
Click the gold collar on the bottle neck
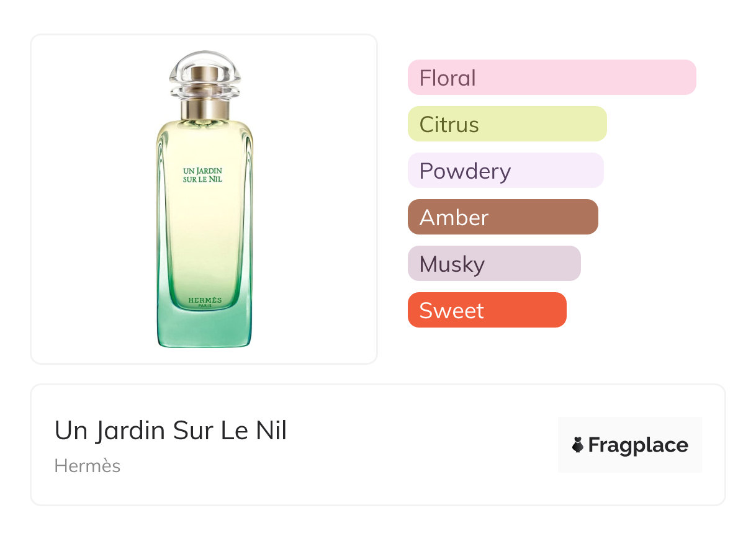tap(204, 109)
